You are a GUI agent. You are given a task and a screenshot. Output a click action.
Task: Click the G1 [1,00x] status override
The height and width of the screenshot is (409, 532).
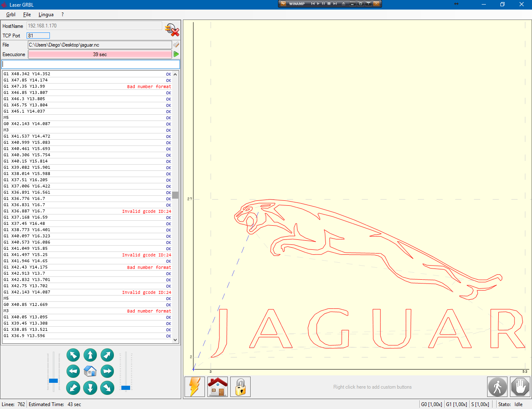point(456,404)
